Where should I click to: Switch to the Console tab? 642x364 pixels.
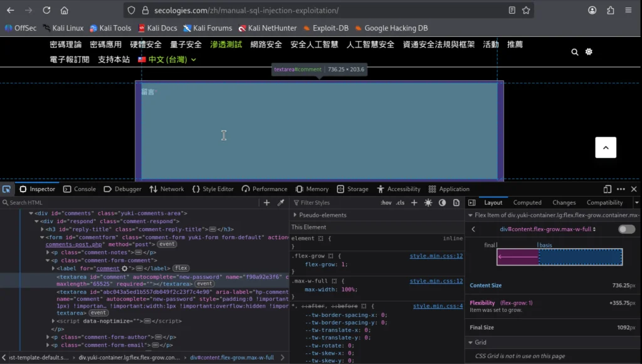pos(80,189)
